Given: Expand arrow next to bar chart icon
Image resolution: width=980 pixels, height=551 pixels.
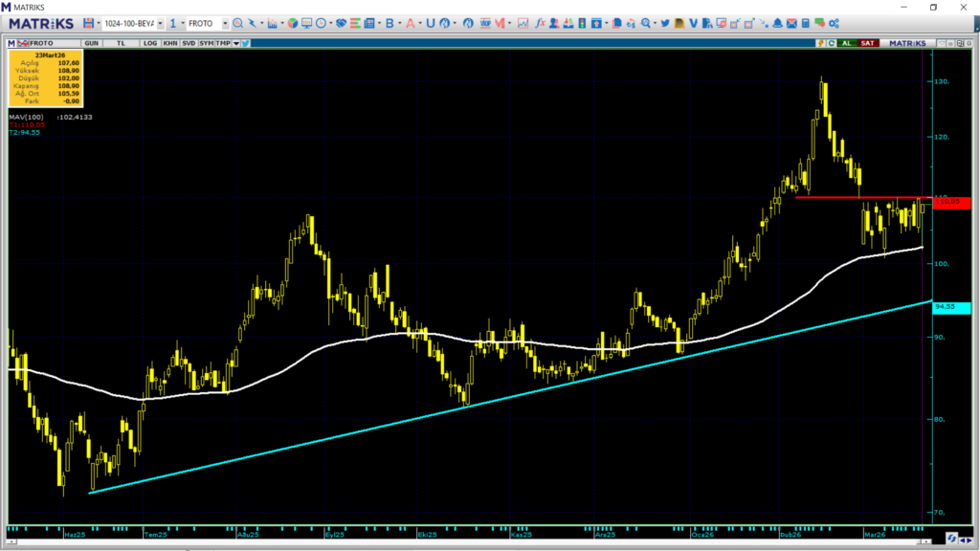Looking at the screenshot, I should pyautogui.click(x=282, y=23).
